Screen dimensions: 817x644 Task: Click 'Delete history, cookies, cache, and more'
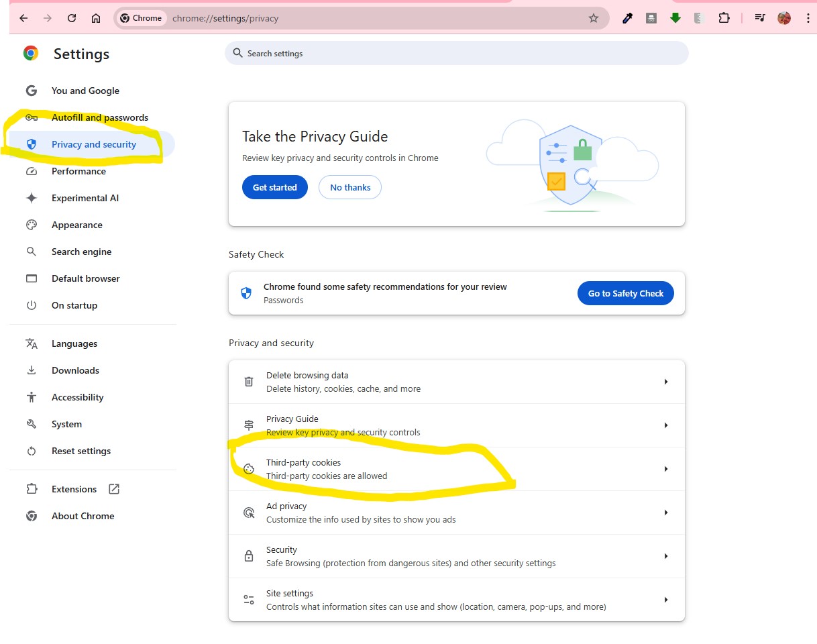pyautogui.click(x=343, y=389)
